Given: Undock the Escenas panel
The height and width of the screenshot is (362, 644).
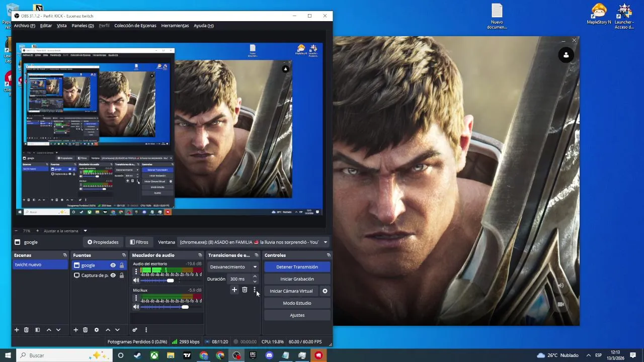Looking at the screenshot, I should (x=65, y=255).
